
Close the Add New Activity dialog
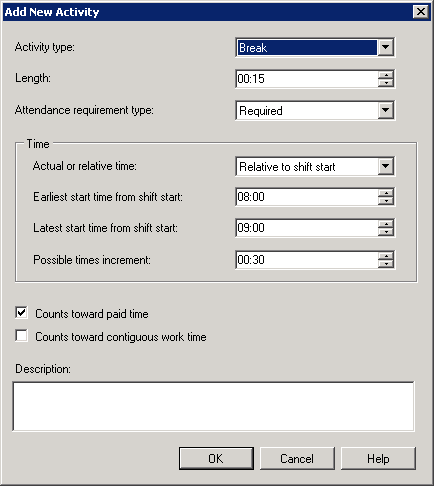(421, 12)
